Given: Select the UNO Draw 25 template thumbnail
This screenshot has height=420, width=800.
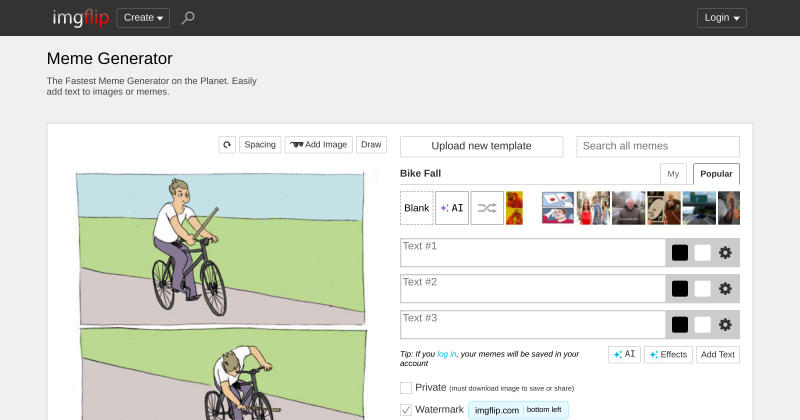Looking at the screenshot, I should (x=664, y=208).
